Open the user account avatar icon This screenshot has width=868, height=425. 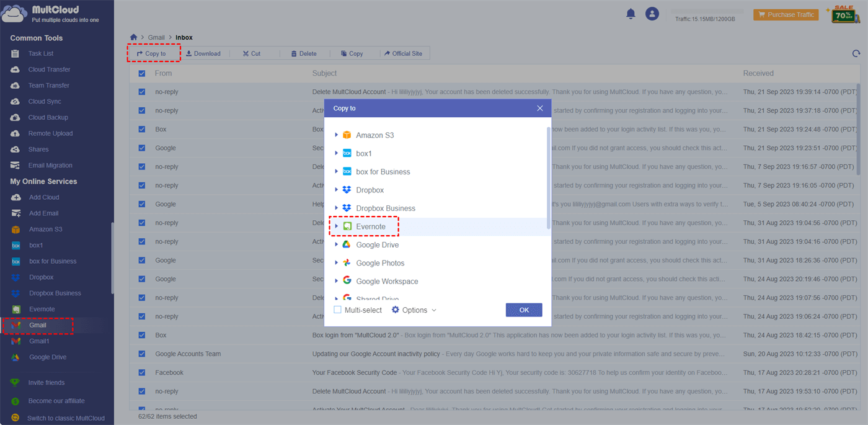point(652,14)
